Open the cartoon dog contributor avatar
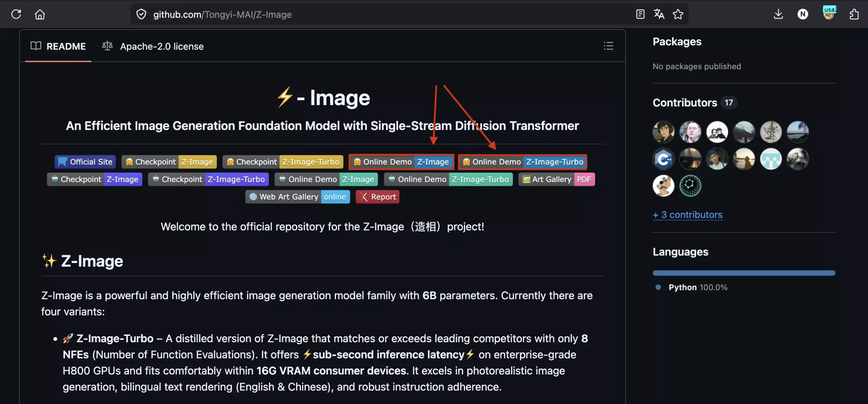The height and width of the screenshot is (404, 868). pyautogui.click(x=664, y=186)
